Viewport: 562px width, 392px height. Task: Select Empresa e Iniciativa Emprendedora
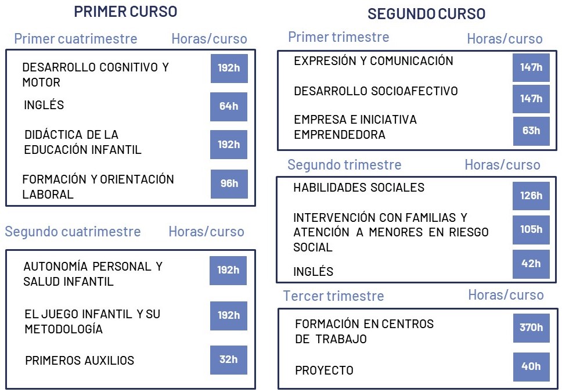pyautogui.click(x=355, y=127)
